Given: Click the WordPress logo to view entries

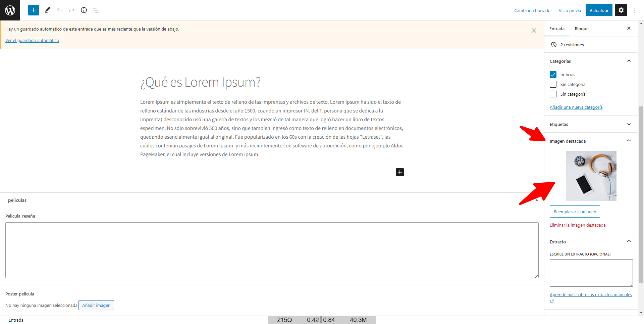Looking at the screenshot, I should coord(10,10).
